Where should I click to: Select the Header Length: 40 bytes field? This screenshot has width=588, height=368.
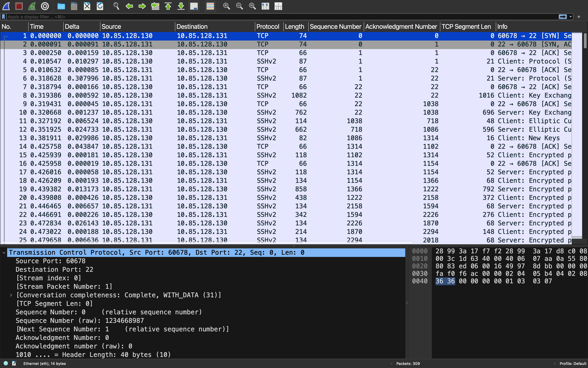(93, 355)
